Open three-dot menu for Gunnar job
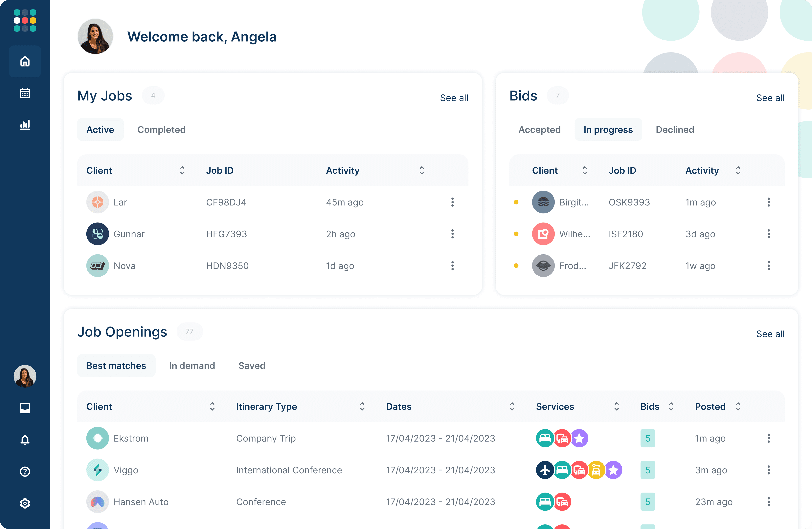The width and height of the screenshot is (812, 529). pyautogui.click(x=452, y=234)
